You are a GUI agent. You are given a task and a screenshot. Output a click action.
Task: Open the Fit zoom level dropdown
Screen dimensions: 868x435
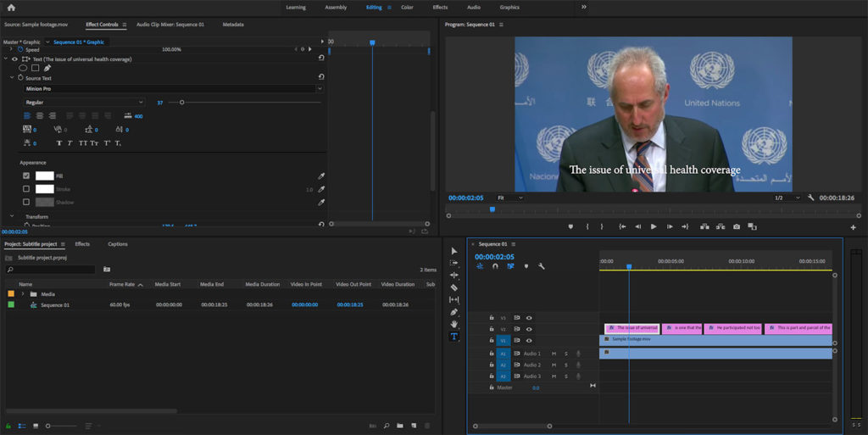tap(509, 198)
